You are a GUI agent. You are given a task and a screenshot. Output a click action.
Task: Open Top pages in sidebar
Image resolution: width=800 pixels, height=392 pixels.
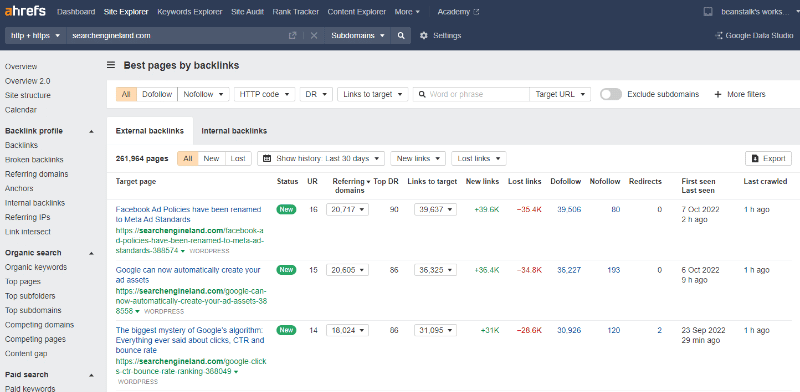(x=23, y=281)
